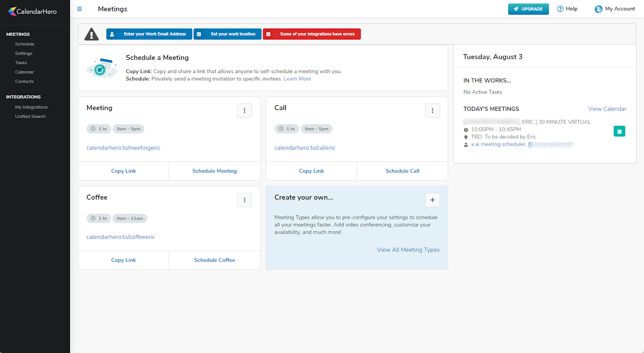This screenshot has height=353, width=644.
Task: Open the Help question mark link
Action: pos(567,9)
